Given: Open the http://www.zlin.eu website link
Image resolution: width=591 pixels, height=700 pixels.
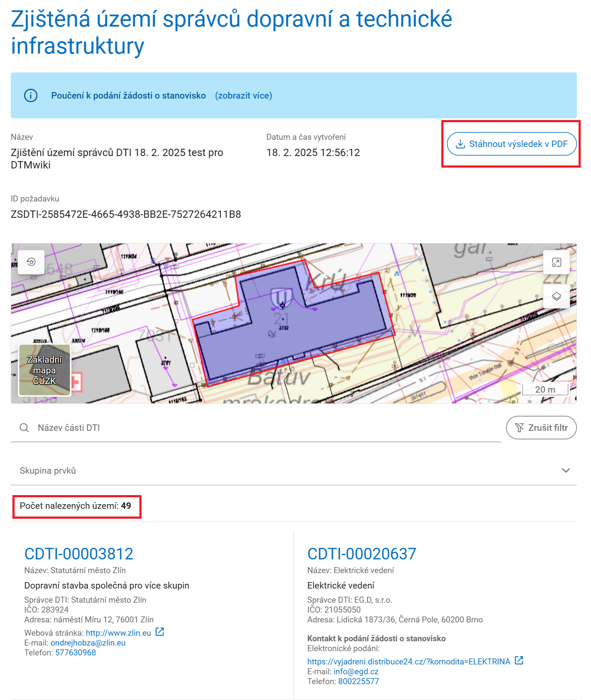Looking at the screenshot, I should click(x=118, y=633).
